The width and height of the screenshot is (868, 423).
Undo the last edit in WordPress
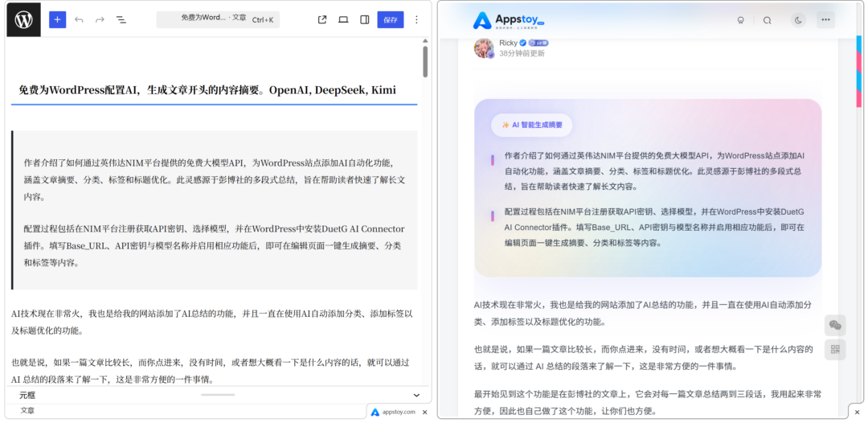(x=79, y=20)
